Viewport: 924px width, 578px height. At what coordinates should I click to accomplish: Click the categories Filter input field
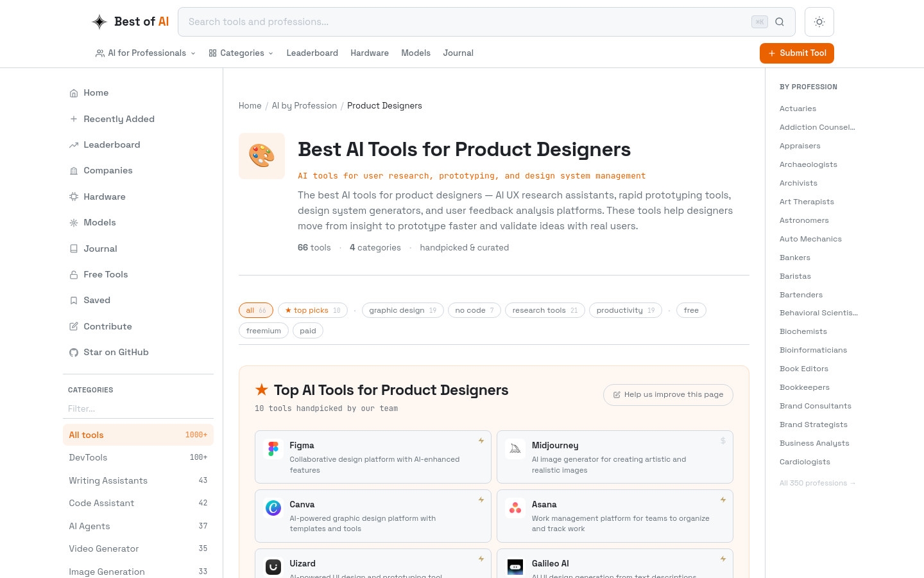click(138, 409)
